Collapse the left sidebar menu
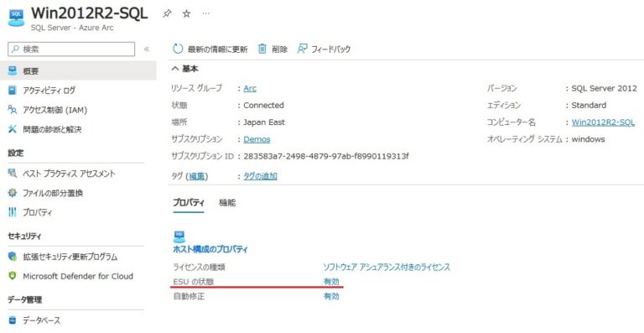Image resolution: width=644 pixels, height=333 pixels. [x=147, y=49]
